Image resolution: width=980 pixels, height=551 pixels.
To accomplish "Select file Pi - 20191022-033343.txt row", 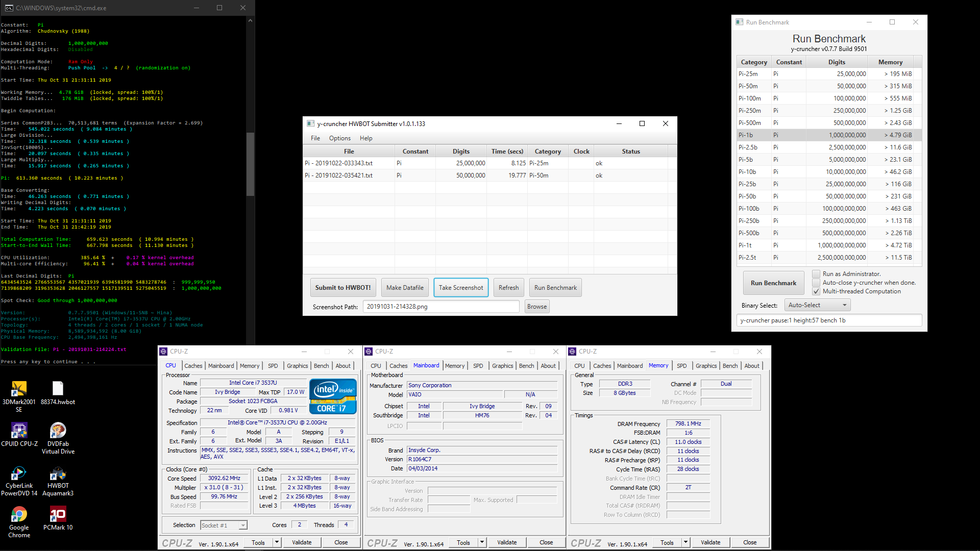I will [489, 163].
